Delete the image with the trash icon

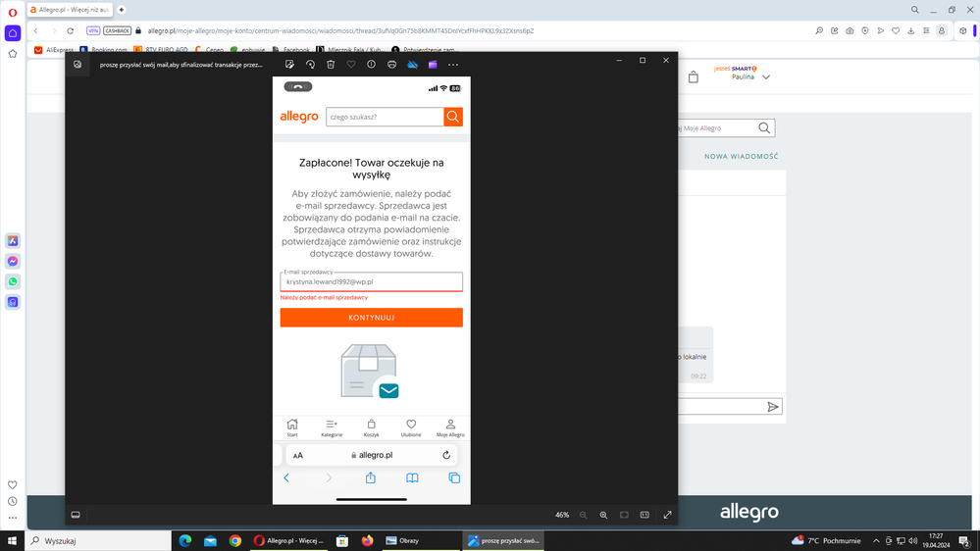pyautogui.click(x=331, y=65)
